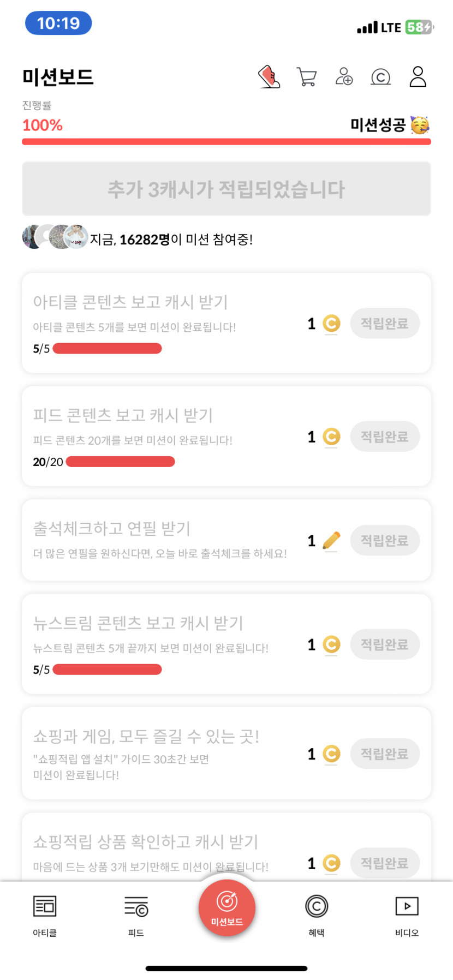Open the cash coin icon in header

pyautogui.click(x=380, y=77)
